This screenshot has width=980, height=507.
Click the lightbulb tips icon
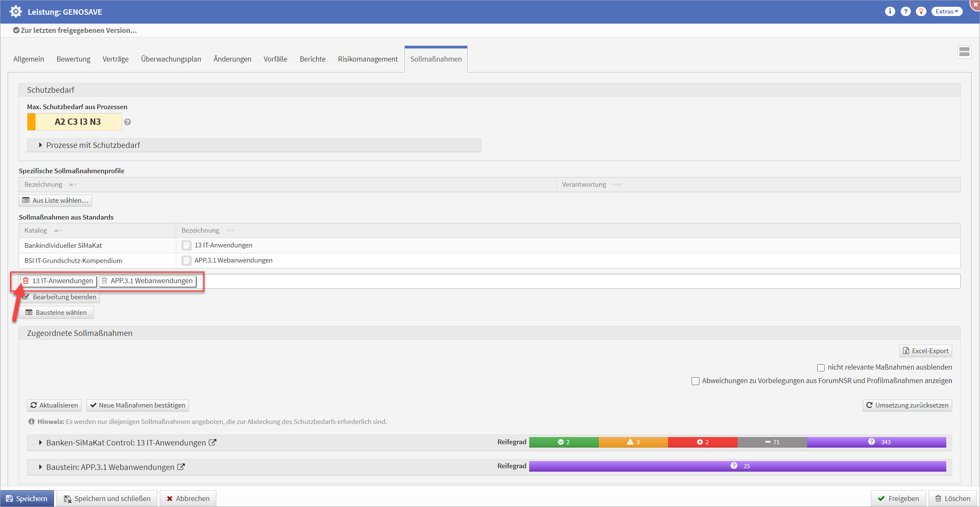tap(921, 11)
